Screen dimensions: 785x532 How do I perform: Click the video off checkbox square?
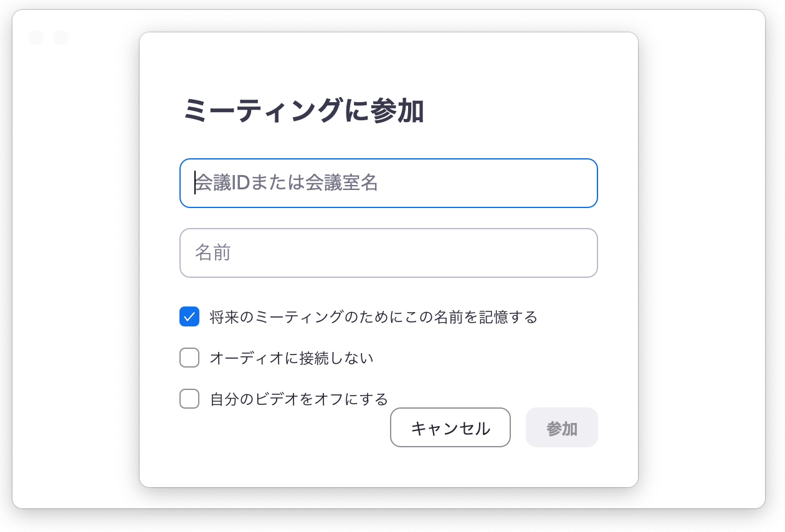189,399
